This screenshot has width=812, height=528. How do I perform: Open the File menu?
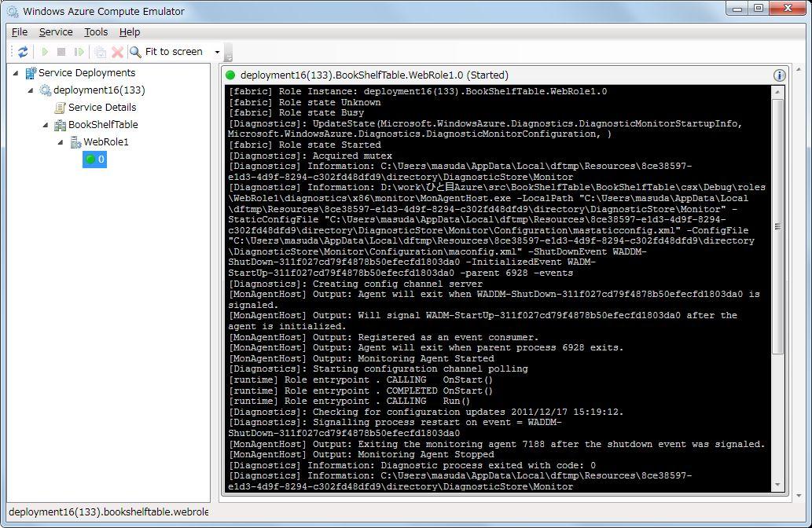pyautogui.click(x=20, y=32)
